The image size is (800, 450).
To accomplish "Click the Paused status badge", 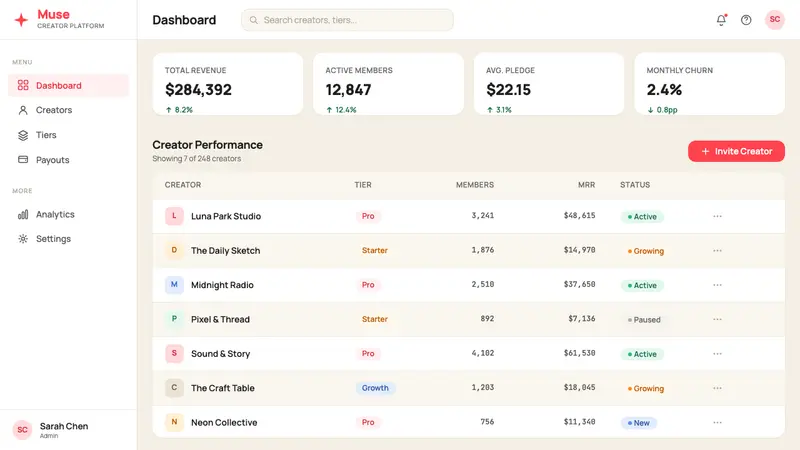I will (x=644, y=320).
